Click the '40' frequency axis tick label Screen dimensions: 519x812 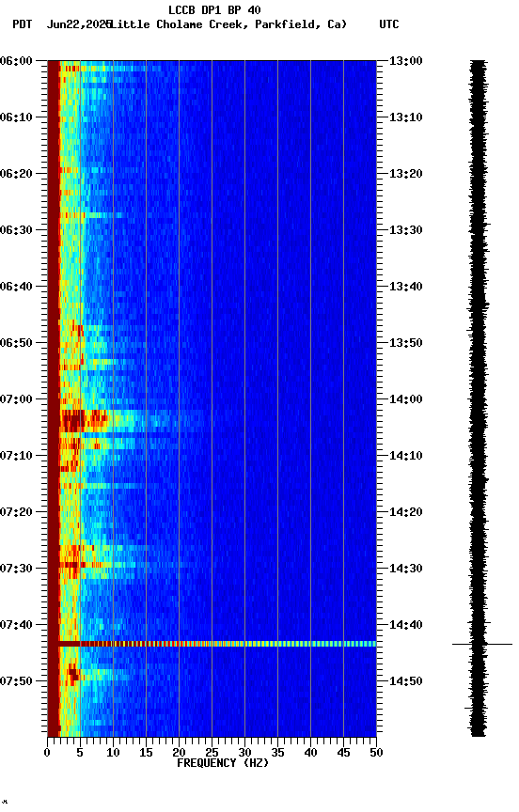pos(310,753)
